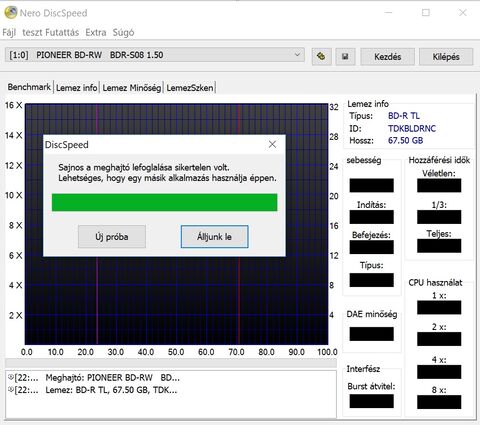Image resolution: width=480 pixels, height=425 pixels.
Task: Click the disc options toolbar icon
Action: click(x=321, y=56)
